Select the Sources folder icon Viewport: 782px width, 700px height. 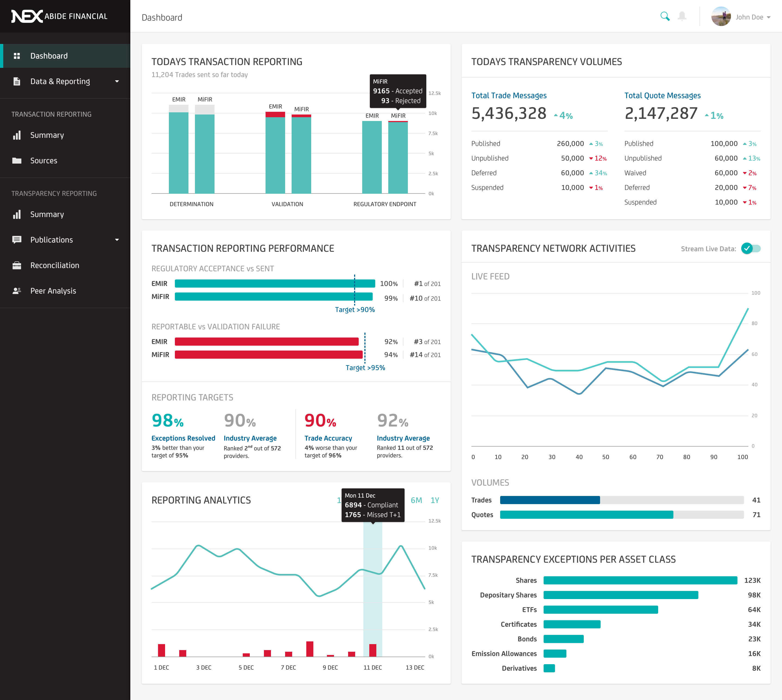[x=17, y=160]
